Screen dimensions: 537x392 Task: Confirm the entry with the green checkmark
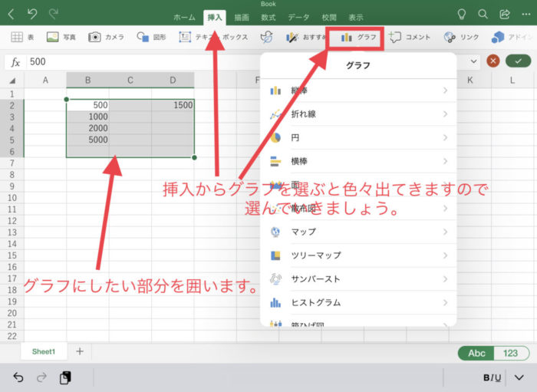point(518,61)
